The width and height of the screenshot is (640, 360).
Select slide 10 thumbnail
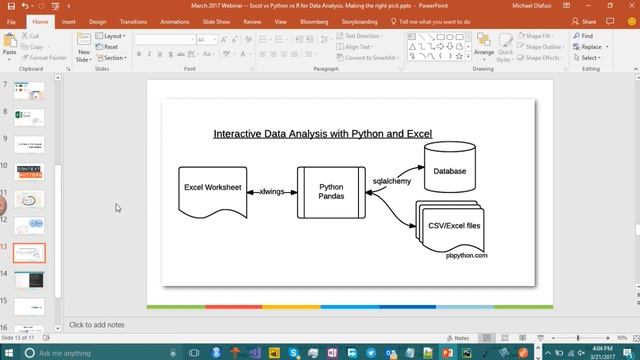(29, 172)
